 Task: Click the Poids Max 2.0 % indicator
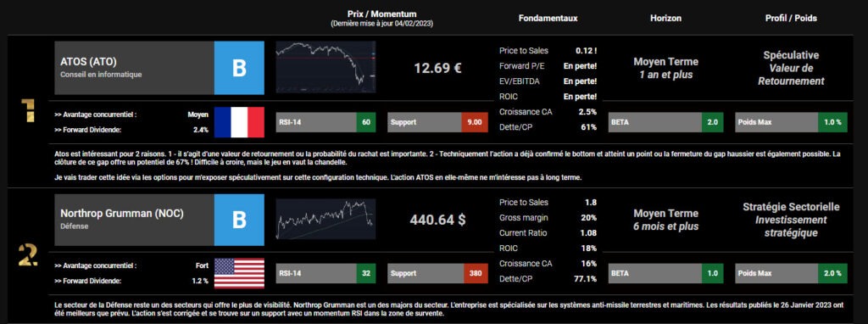pos(791,273)
